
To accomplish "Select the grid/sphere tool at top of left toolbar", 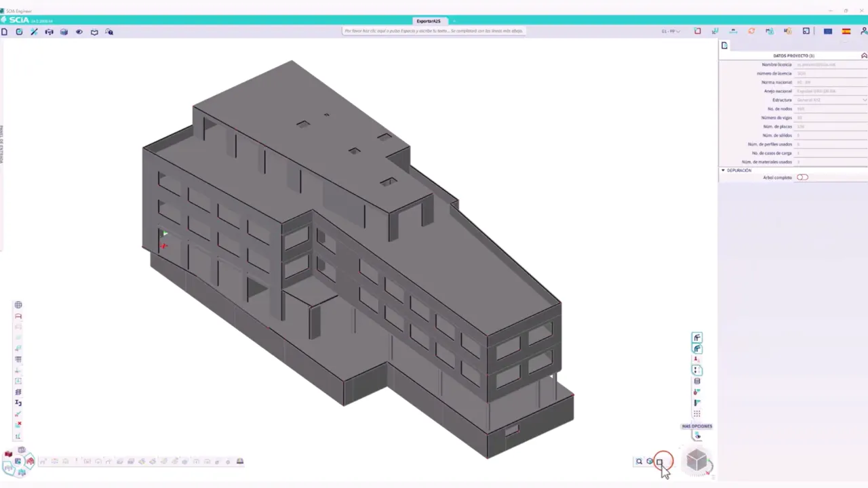I will coord(18,304).
